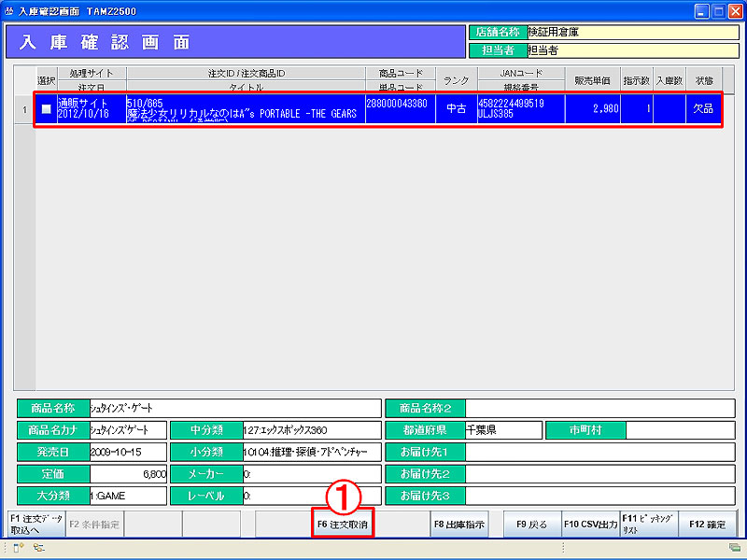
Task: Click F1 注文データ取込へ button
Action: (x=35, y=525)
